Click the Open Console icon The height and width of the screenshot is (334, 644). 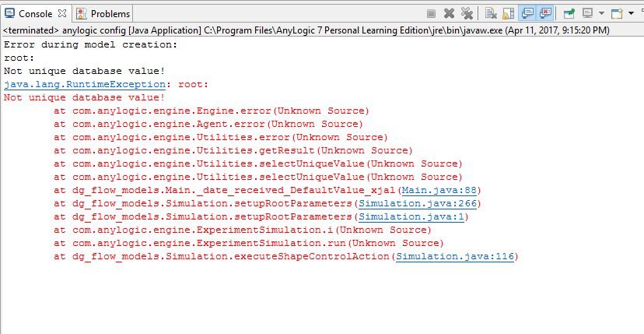617,13
